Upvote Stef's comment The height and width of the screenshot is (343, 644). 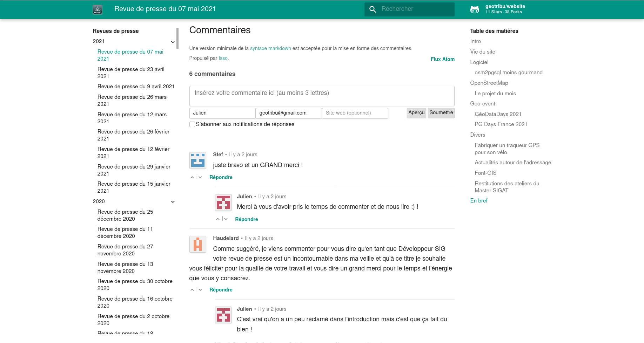pyautogui.click(x=192, y=177)
